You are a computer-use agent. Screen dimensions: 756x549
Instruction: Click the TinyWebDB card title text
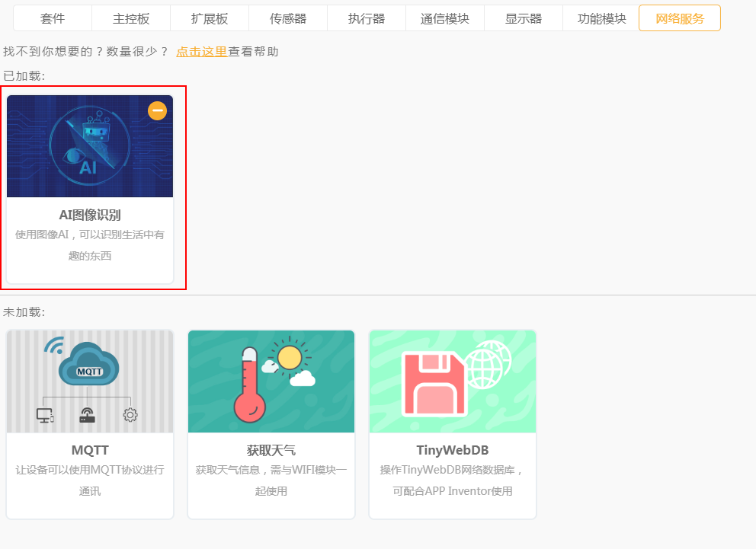coord(452,450)
